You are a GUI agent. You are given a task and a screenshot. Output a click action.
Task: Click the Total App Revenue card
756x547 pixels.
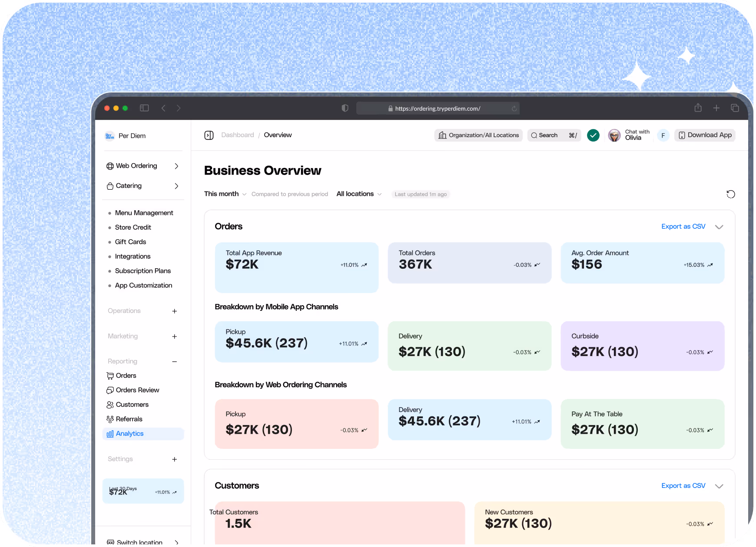coord(297,267)
